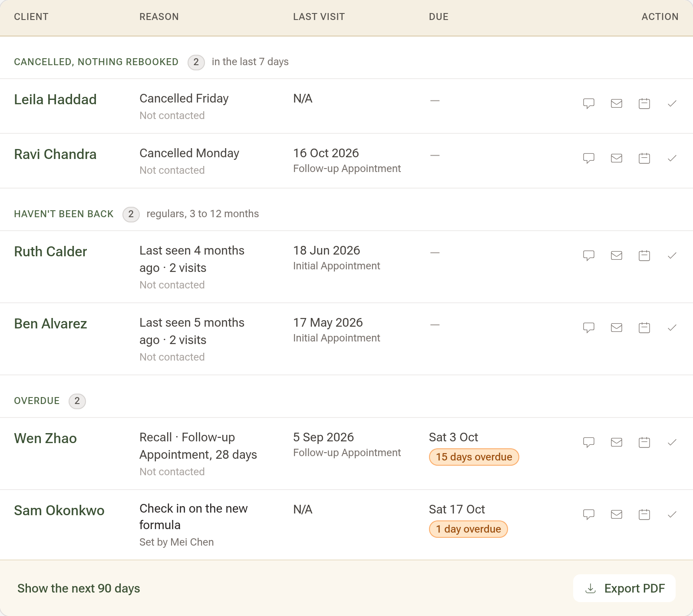
Task: Check off Ravi Chandra's row
Action: pyautogui.click(x=672, y=158)
